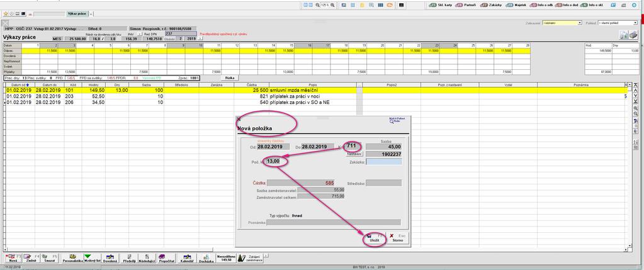
Task: Go to Předešlý (previous) employee
Action: pyautogui.click(x=130, y=258)
